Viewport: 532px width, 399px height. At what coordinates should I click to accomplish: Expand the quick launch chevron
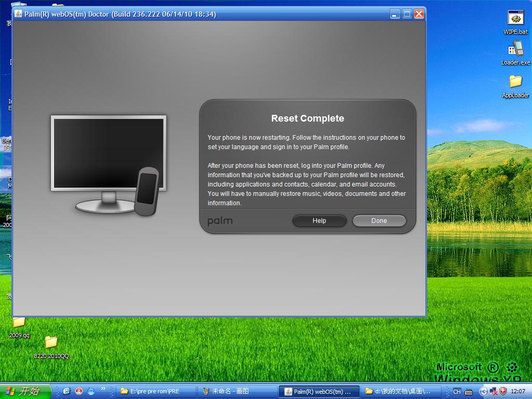coord(103,389)
